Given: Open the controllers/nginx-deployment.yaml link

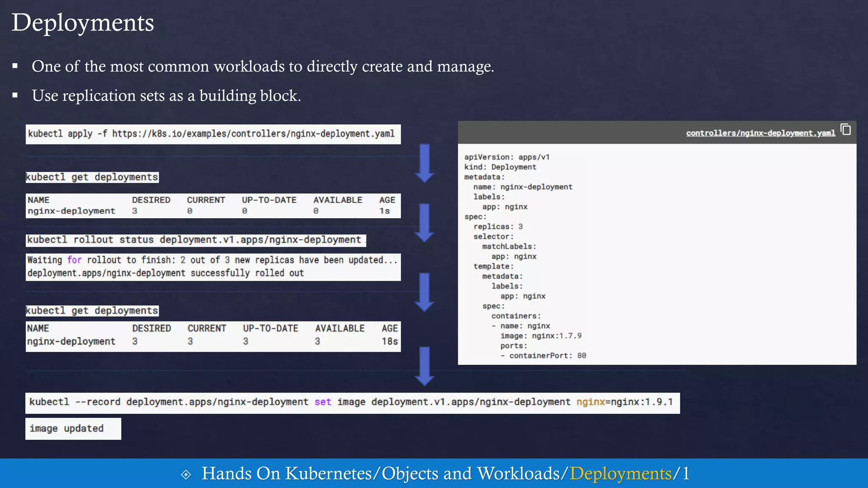Looking at the screenshot, I should [760, 133].
